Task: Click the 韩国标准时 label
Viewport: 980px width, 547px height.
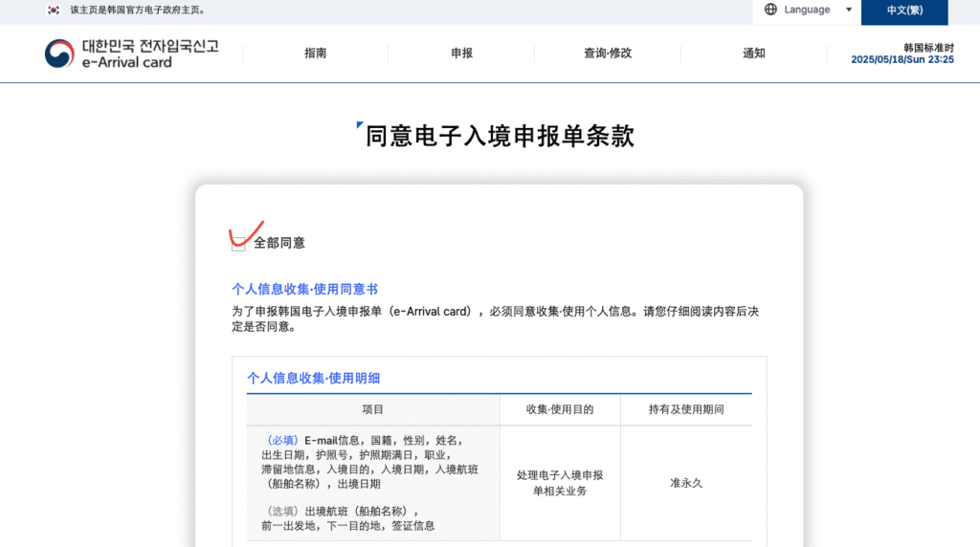Action: coord(928,48)
